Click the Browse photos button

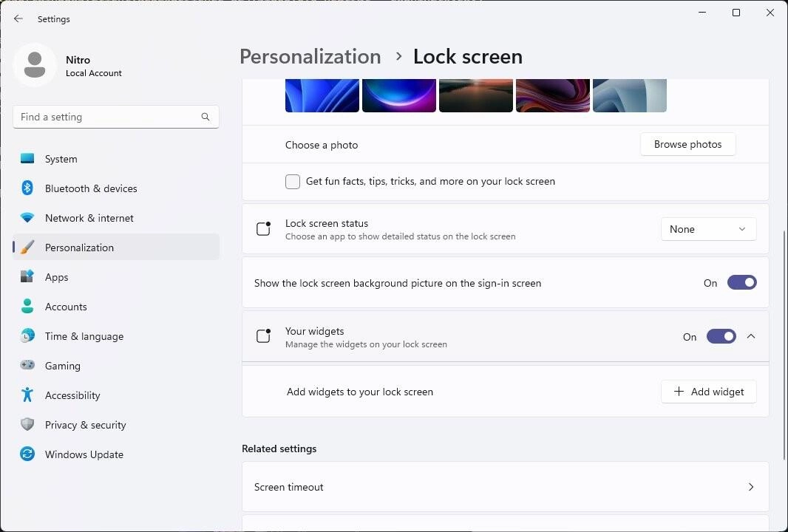point(687,144)
